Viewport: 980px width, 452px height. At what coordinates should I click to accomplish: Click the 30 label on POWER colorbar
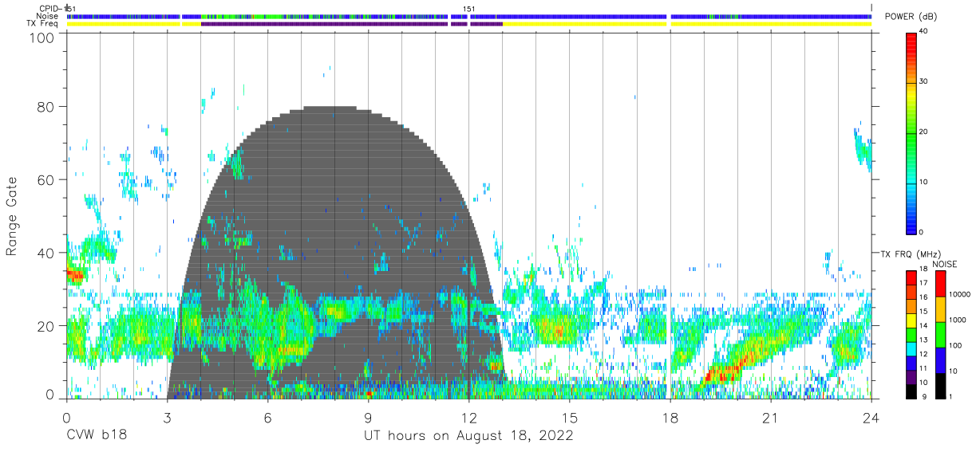(x=924, y=81)
